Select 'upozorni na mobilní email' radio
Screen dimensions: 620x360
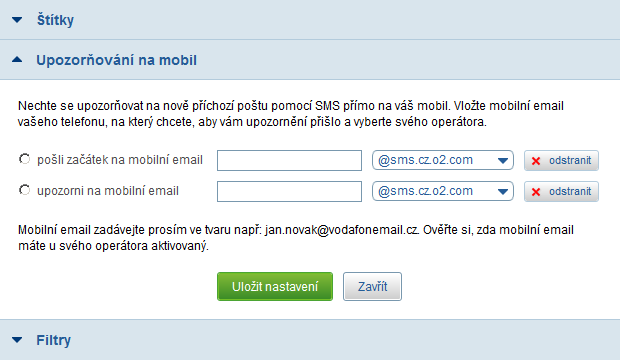click(25, 190)
